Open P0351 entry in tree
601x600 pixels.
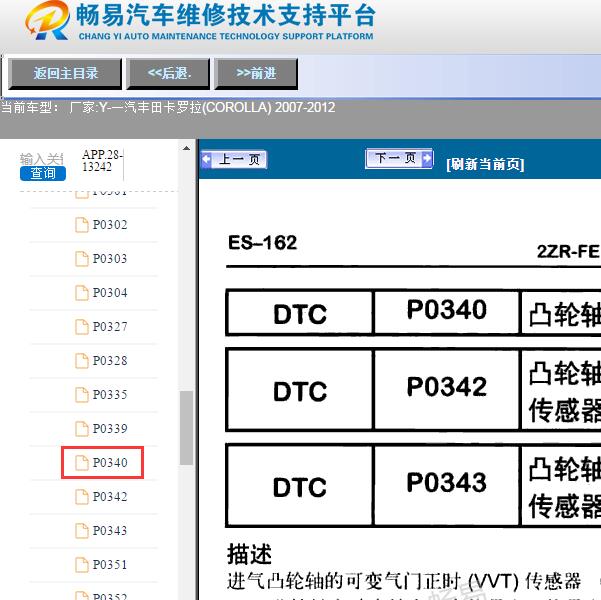pyautogui.click(x=110, y=565)
